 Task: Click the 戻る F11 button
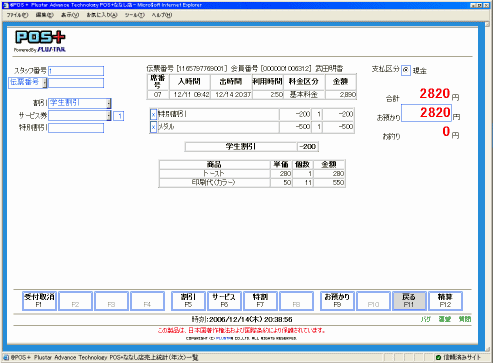tap(409, 301)
